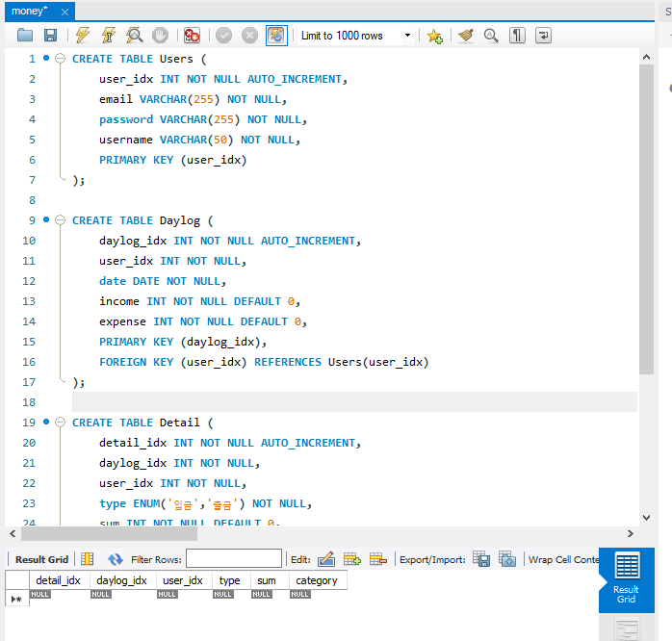The height and width of the screenshot is (641, 672).
Task: Switch to the money query tab
Action: (x=31, y=12)
